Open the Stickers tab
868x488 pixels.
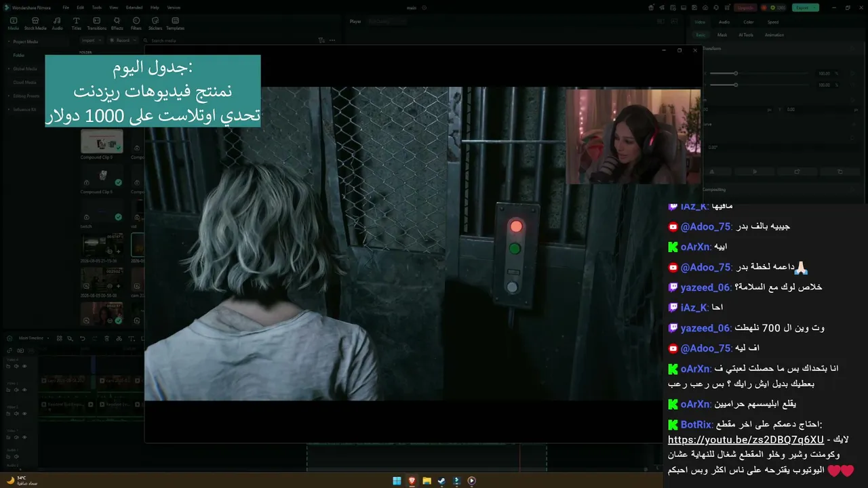[x=155, y=24]
